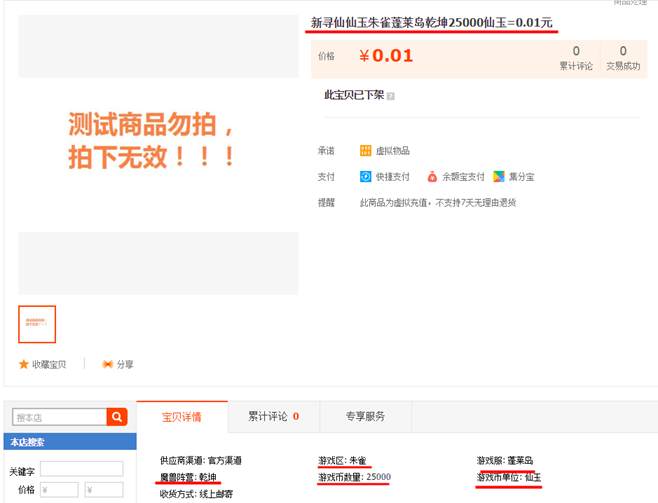658x503 pixels.
Task: Click the 集分宝 payment label
Action: pyautogui.click(x=522, y=177)
